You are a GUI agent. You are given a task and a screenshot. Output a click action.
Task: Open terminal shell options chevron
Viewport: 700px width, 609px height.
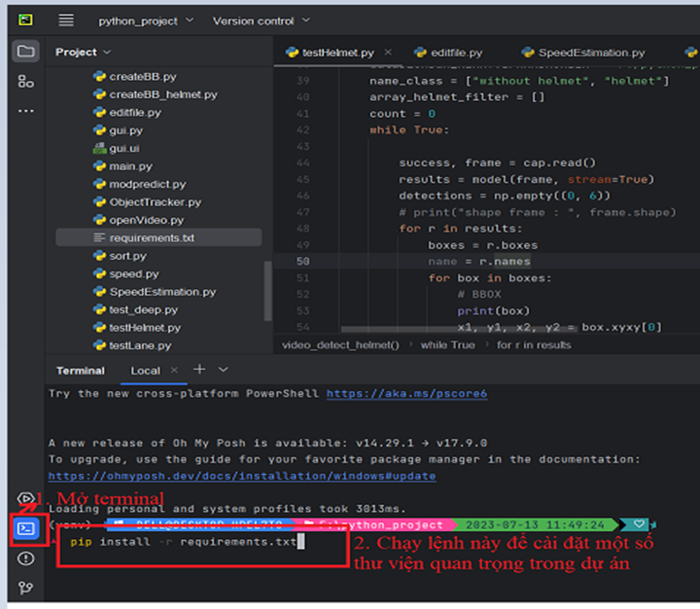(x=224, y=370)
